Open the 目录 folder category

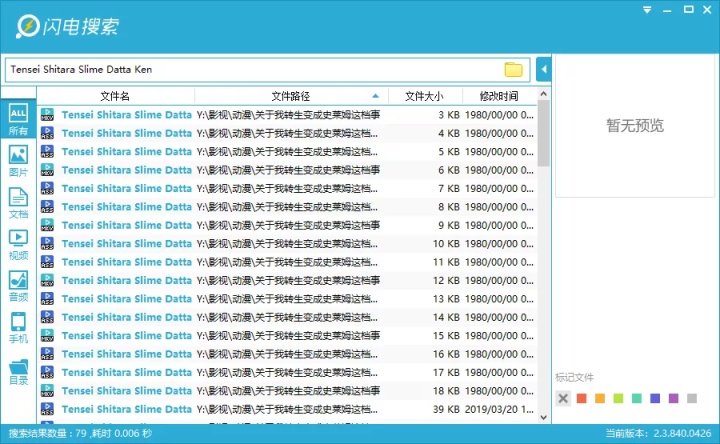pos(18,371)
